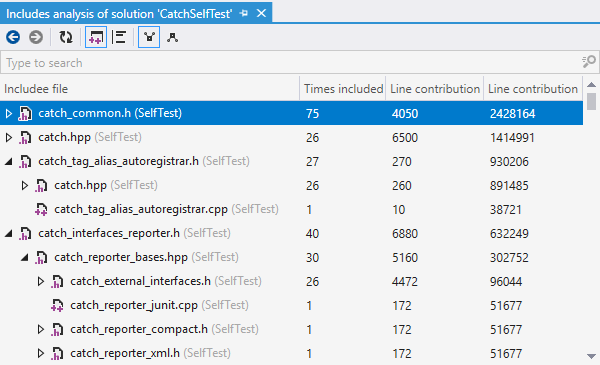Collapse the catch_interfaces_reporter.h node
This screenshot has width=600, height=365.
pos(8,233)
